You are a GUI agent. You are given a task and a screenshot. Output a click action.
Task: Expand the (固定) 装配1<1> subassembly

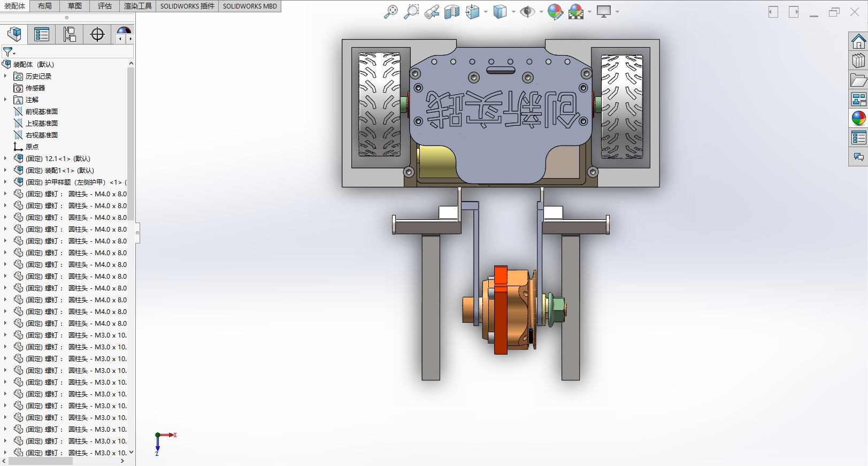click(5, 170)
